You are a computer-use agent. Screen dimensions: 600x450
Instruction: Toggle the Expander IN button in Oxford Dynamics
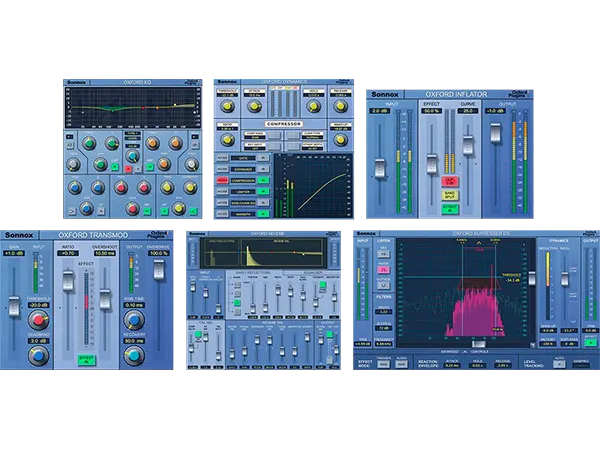[263, 169]
